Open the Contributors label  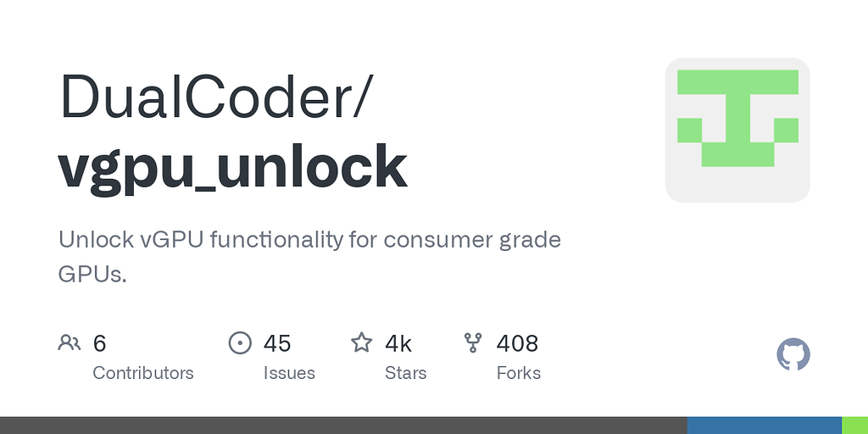(143, 373)
